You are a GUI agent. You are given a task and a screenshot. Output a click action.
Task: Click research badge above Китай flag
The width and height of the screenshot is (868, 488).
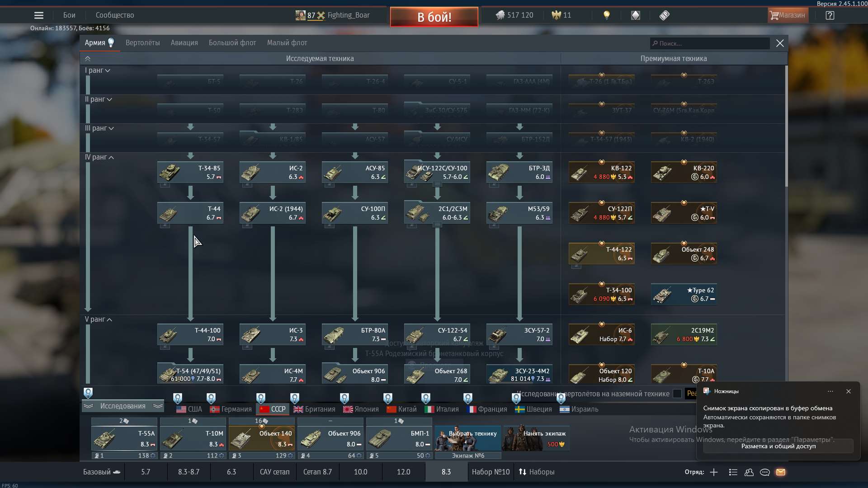(388, 398)
